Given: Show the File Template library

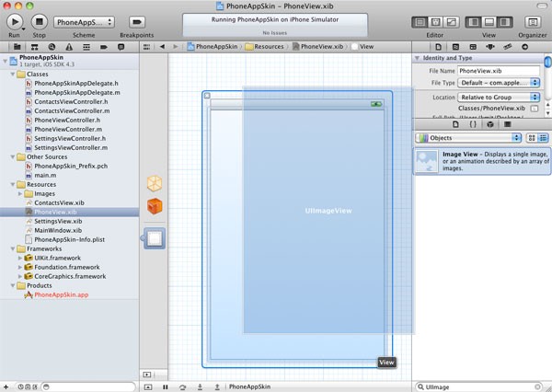Looking at the screenshot, I should pyautogui.click(x=455, y=124).
